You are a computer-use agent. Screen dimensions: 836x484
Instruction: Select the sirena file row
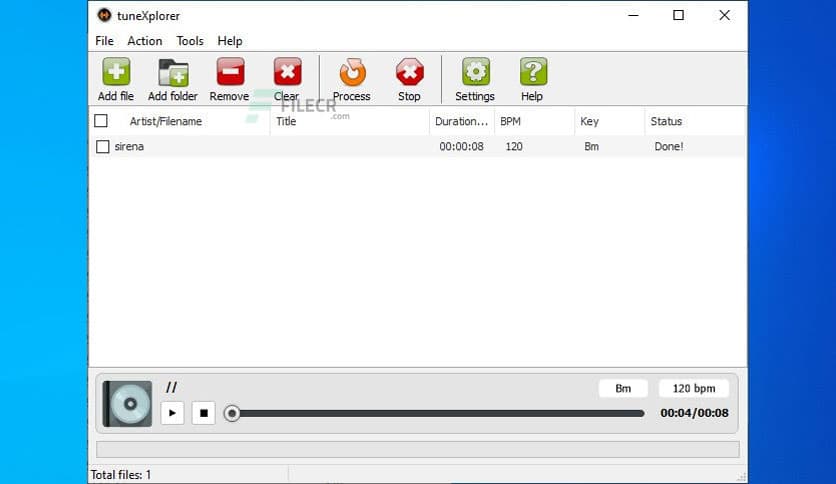[x=417, y=147]
